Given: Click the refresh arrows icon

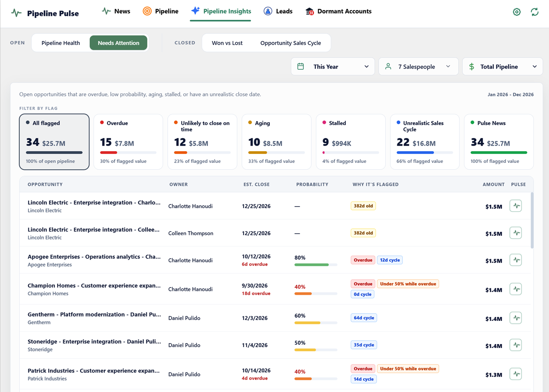Looking at the screenshot, I should coord(534,12).
